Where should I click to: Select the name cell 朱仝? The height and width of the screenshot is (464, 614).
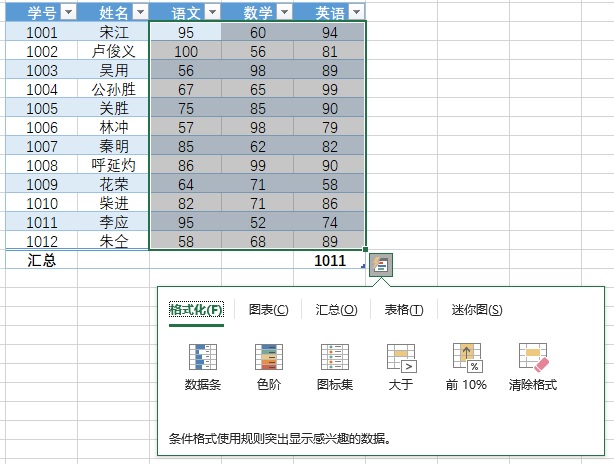point(113,241)
